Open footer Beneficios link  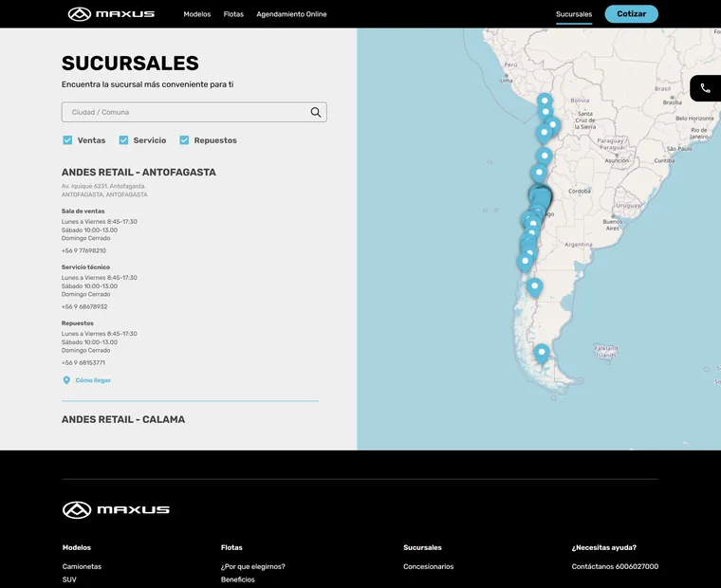tap(238, 579)
